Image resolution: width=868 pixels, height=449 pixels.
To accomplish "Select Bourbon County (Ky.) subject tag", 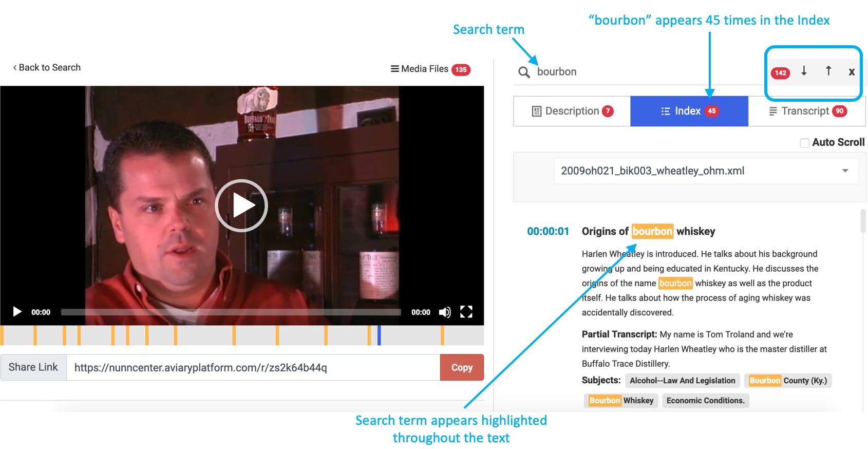I will 788,381.
